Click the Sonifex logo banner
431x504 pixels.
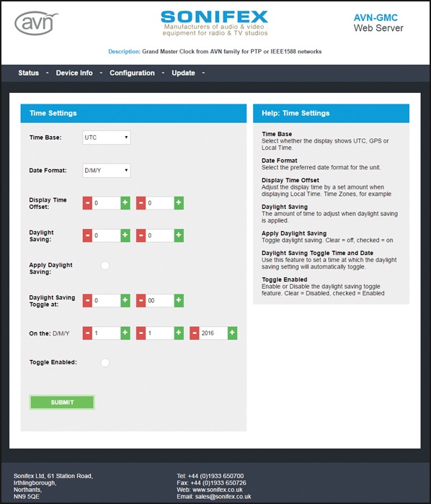(x=215, y=23)
